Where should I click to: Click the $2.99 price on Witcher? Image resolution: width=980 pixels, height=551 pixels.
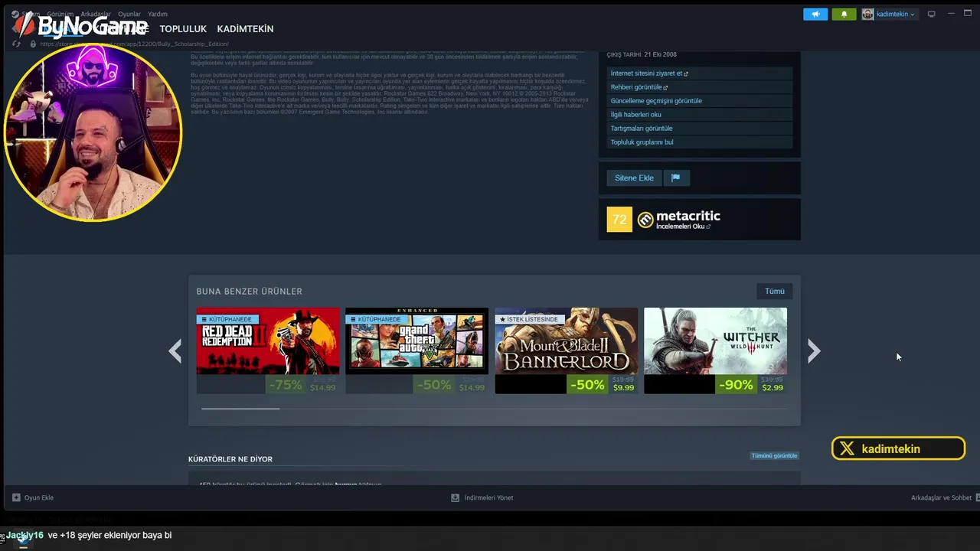click(x=773, y=388)
